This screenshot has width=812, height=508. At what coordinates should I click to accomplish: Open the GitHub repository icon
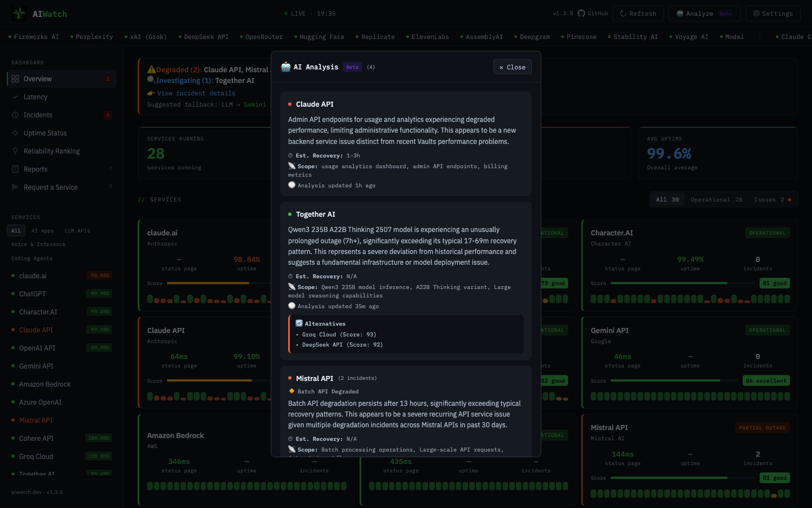(581, 13)
